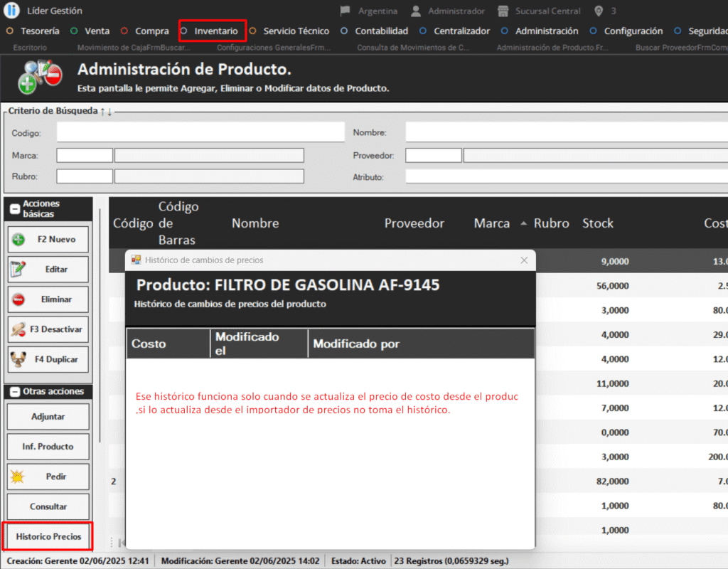The height and width of the screenshot is (569, 728).
Task: Toggle the Criterio de Búsqueda arrows
Action: coord(106,111)
